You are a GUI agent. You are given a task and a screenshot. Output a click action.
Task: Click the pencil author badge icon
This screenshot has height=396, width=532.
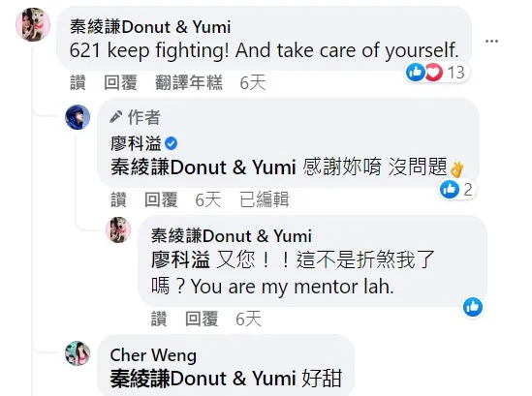point(115,117)
